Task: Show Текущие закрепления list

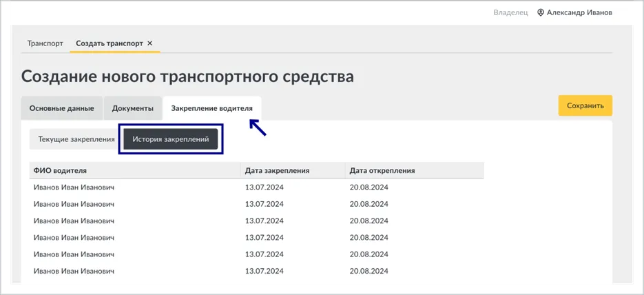Action: pos(76,139)
